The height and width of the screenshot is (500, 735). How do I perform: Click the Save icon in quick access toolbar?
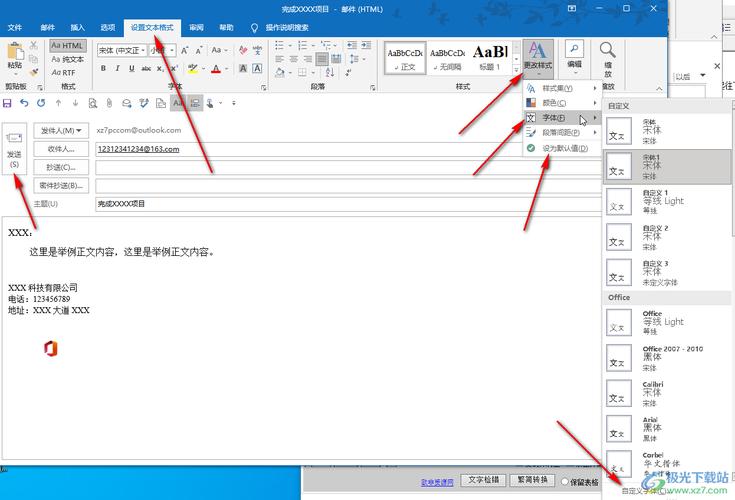(8, 102)
